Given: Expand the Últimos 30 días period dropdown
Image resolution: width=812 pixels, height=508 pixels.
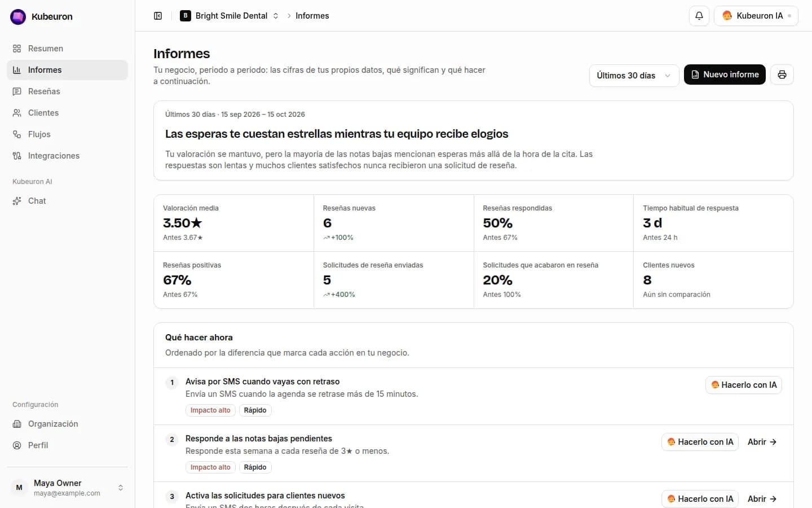Looking at the screenshot, I should 634,76.
